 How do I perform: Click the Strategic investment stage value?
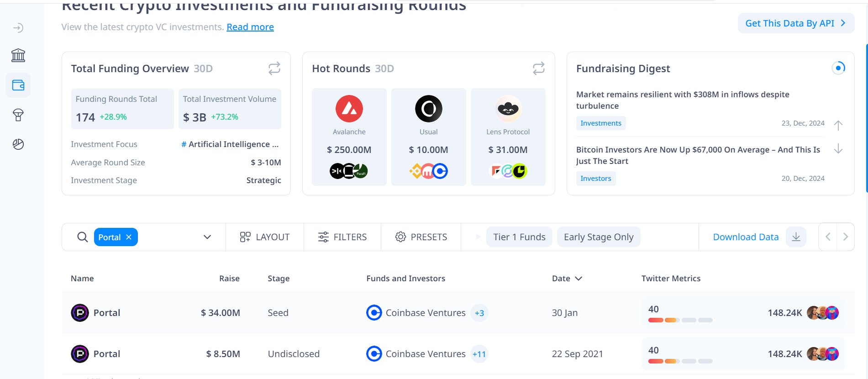(264, 180)
